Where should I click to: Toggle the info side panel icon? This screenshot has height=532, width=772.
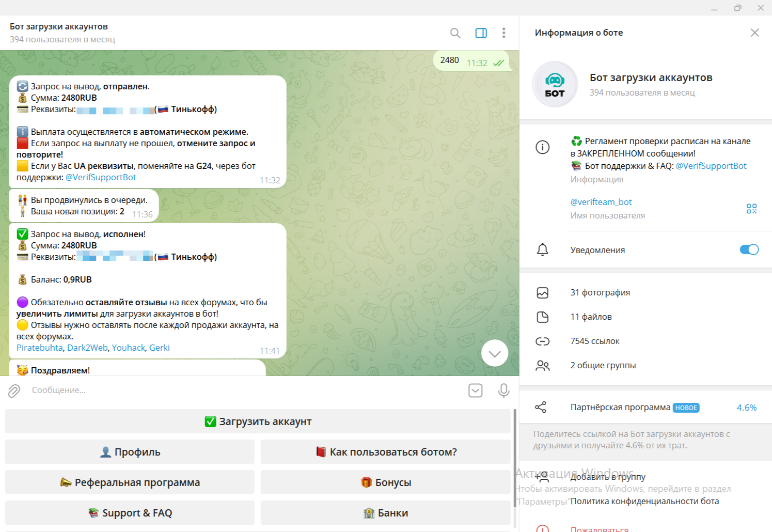pyautogui.click(x=481, y=33)
